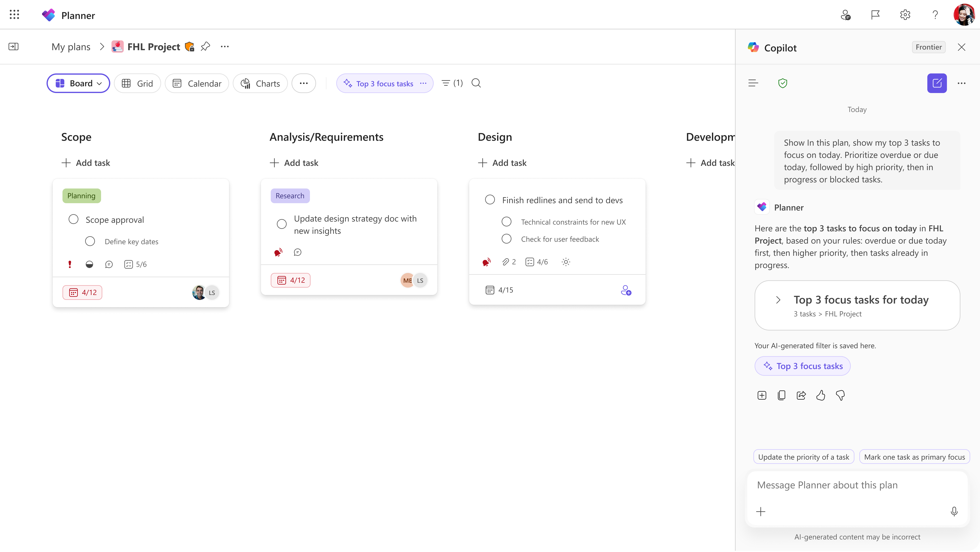The width and height of the screenshot is (980, 552).
Task: Open the app launcher waffle grid
Action: pyautogui.click(x=14, y=15)
